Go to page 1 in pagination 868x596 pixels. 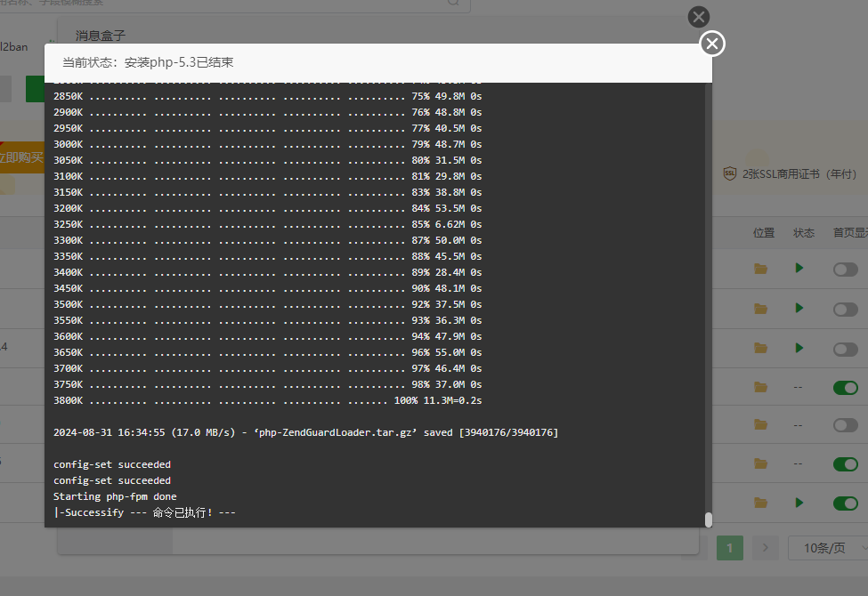click(730, 548)
